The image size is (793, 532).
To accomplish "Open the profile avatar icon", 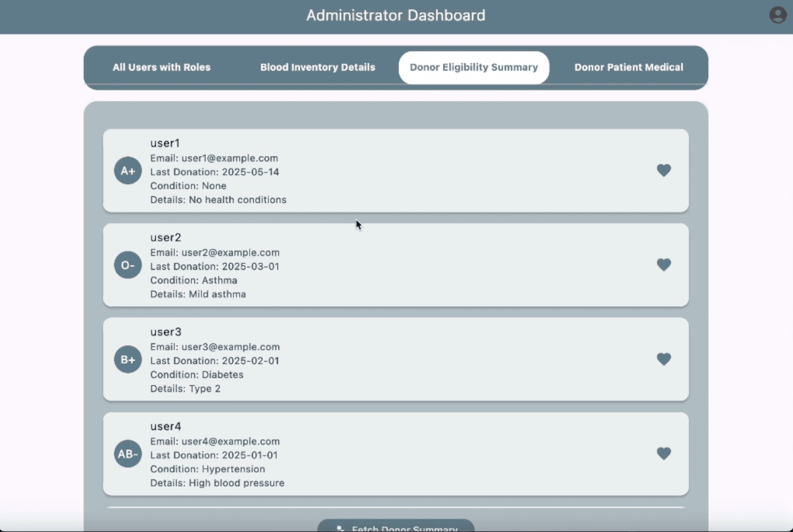I will point(778,15).
